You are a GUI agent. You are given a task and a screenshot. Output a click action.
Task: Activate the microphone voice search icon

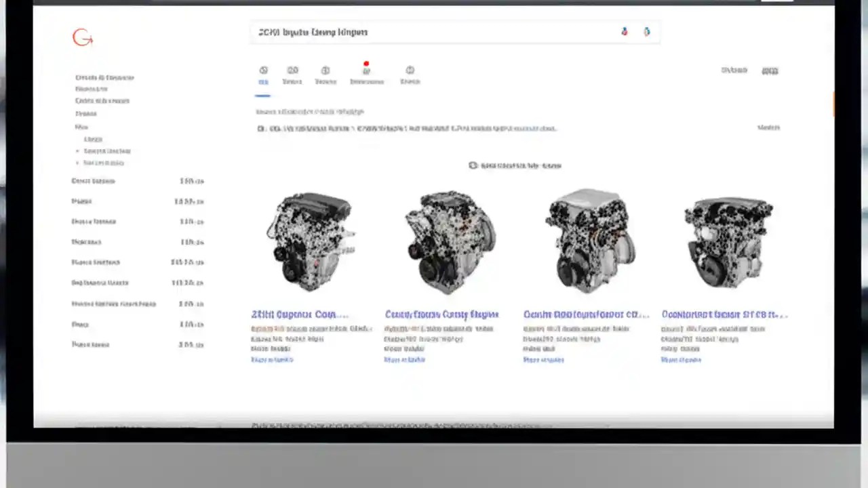click(x=624, y=31)
